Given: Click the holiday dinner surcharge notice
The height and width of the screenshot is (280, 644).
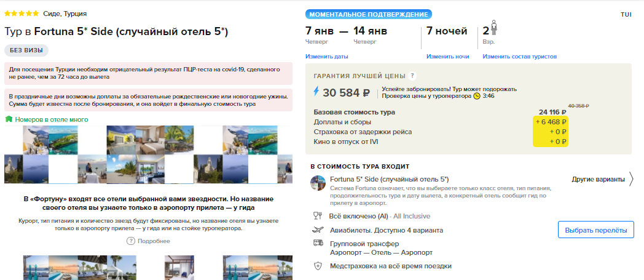Looking at the screenshot, I should [x=148, y=100].
